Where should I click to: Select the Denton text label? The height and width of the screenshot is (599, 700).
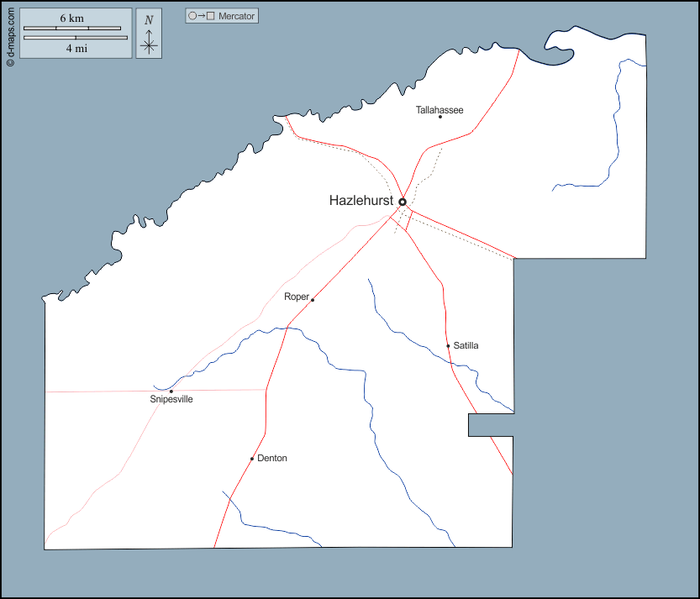pos(272,458)
